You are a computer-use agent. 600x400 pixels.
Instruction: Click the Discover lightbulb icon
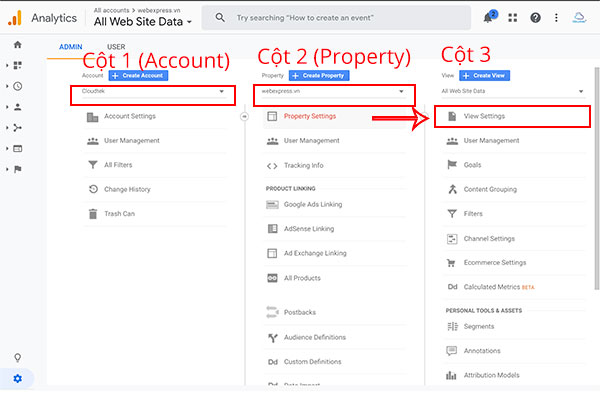[17, 357]
